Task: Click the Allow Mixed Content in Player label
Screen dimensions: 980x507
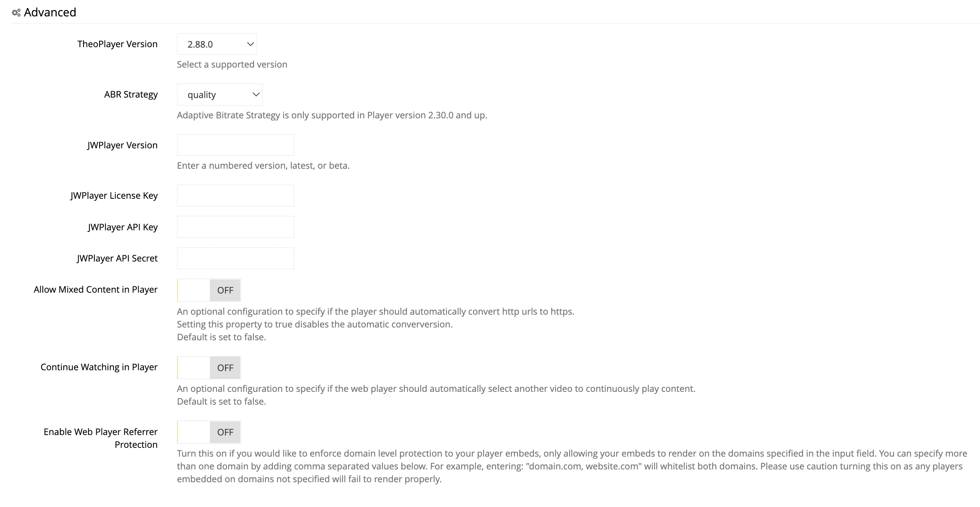Action: (x=96, y=289)
